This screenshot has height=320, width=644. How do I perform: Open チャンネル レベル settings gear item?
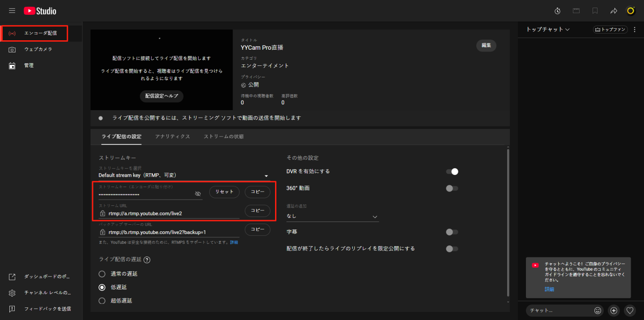(41, 293)
